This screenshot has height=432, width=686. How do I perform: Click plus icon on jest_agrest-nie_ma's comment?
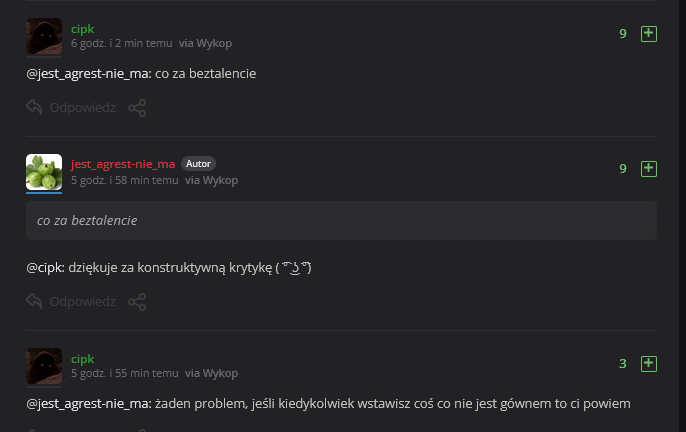pyautogui.click(x=648, y=169)
